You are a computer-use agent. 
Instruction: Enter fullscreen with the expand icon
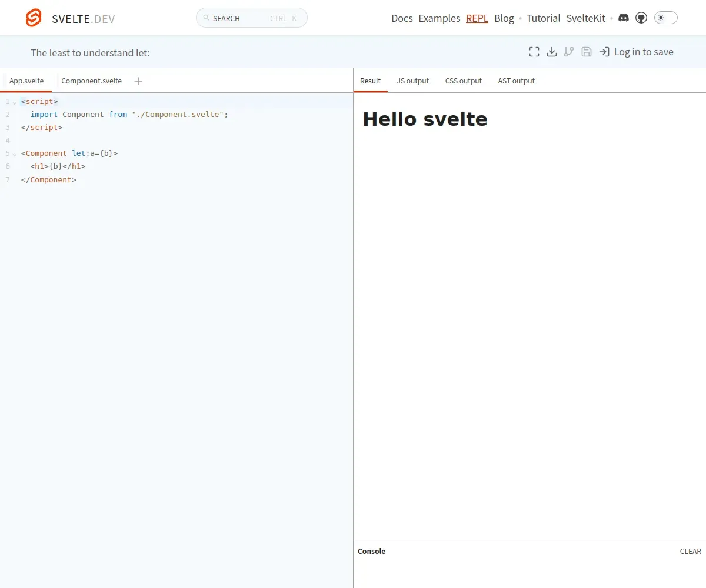pos(534,52)
